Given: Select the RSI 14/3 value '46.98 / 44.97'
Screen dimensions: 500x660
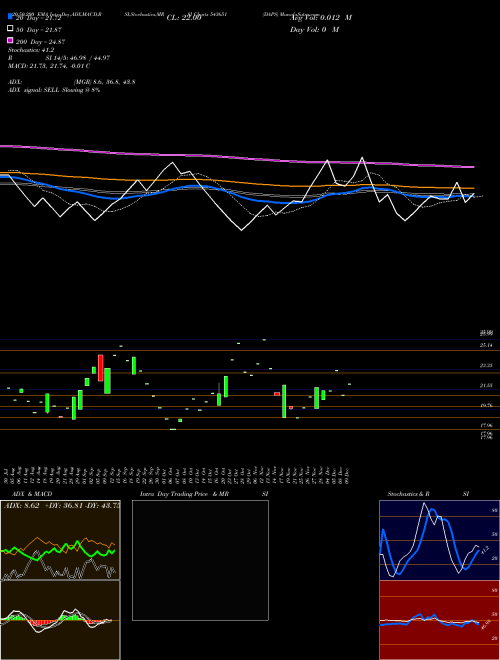Looking at the screenshot, I should coord(89,58).
